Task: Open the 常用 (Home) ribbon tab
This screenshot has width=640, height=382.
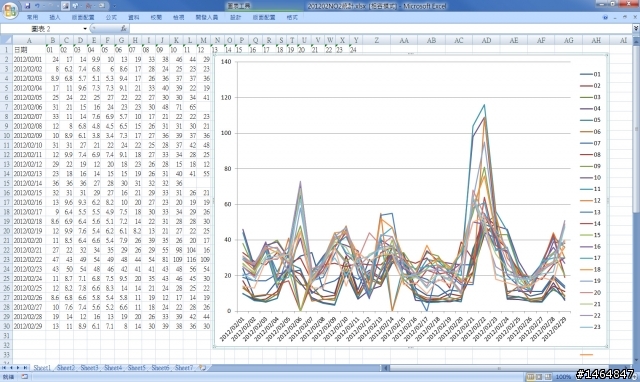Action: pos(32,18)
